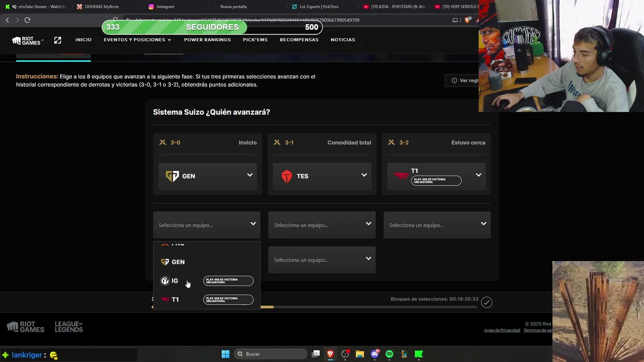Click the Brave shields icon in address bar
The image size is (644, 362).
[x=467, y=20]
